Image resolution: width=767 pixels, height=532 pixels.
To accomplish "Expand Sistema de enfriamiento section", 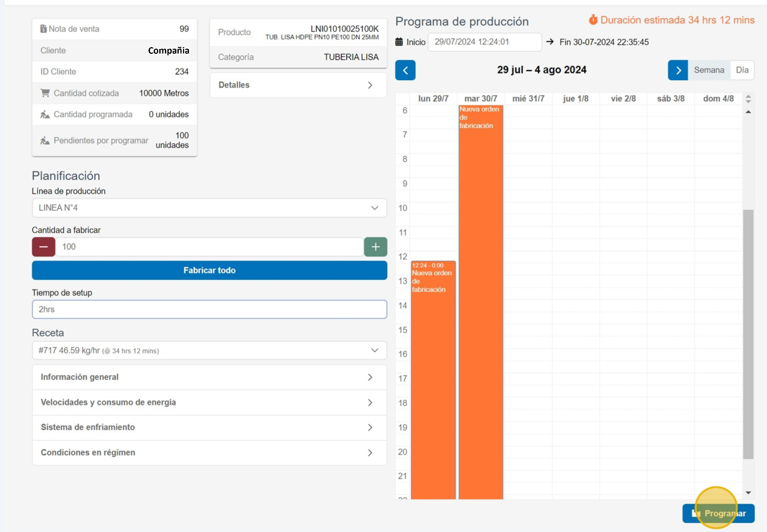I will (x=209, y=427).
